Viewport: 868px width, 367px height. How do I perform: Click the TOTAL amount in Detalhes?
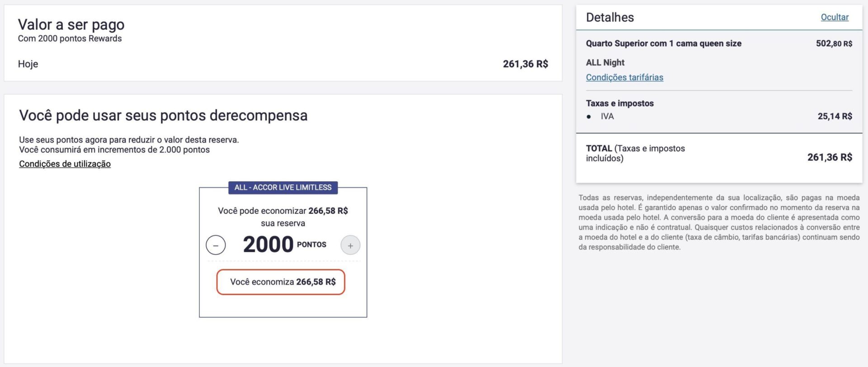pyautogui.click(x=829, y=157)
